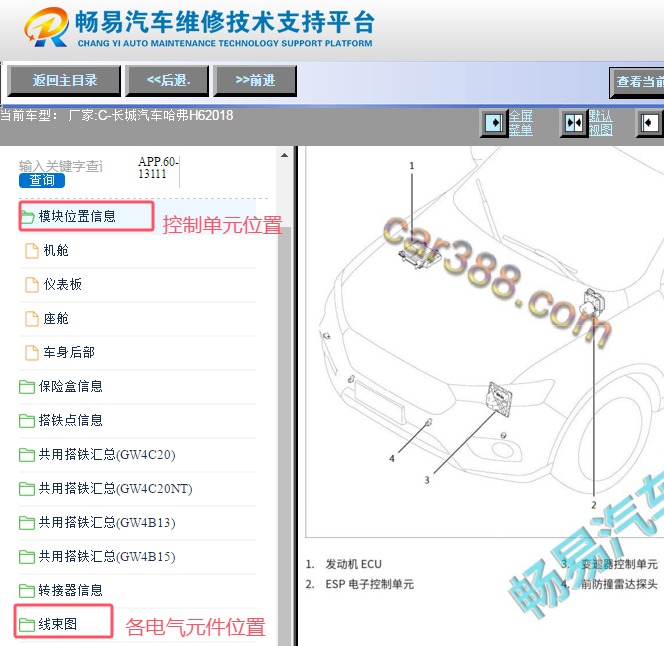This screenshot has width=664, height=646.
Task: Click the document icon beside 车身后部
Action: tap(32, 352)
